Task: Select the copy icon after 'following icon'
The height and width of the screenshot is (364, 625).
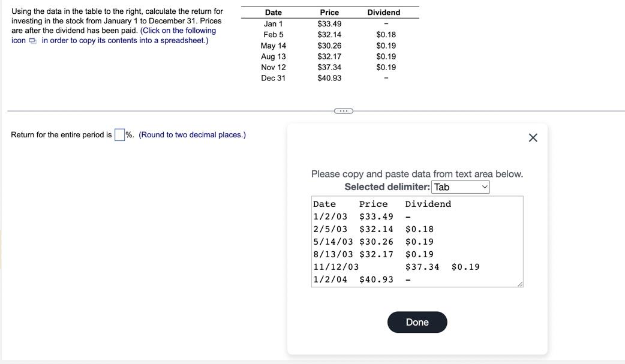Action: point(33,40)
